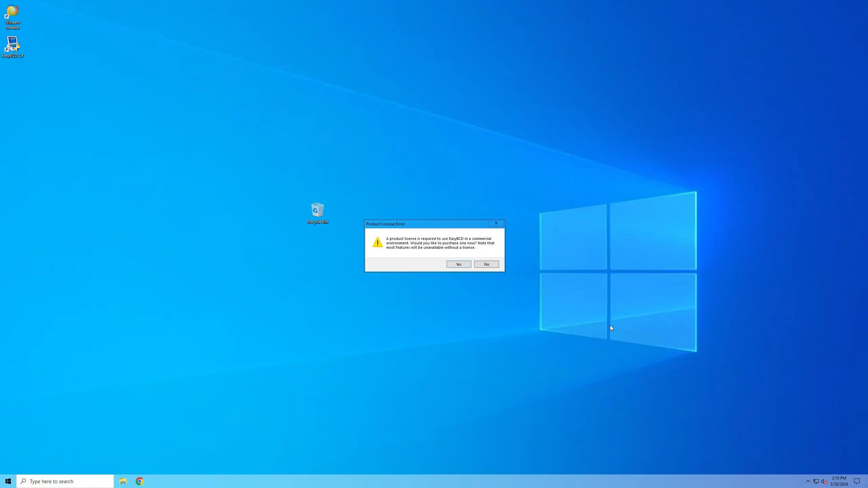This screenshot has height=488, width=868.
Task: Click the license message text in the dialog
Action: tap(440, 243)
